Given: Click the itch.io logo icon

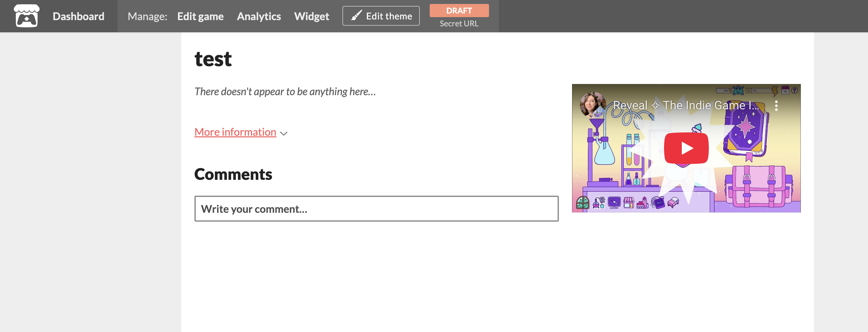Looking at the screenshot, I should (27, 16).
